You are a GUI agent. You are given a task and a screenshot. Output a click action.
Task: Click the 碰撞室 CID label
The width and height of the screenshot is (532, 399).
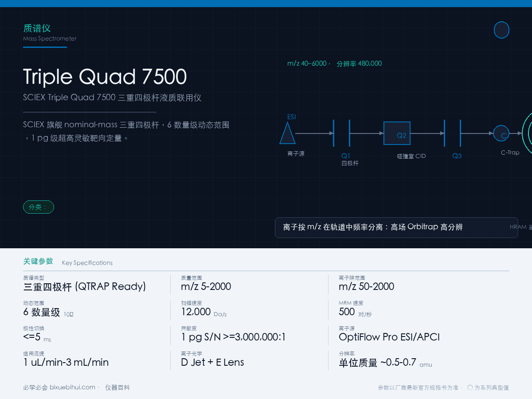point(411,156)
